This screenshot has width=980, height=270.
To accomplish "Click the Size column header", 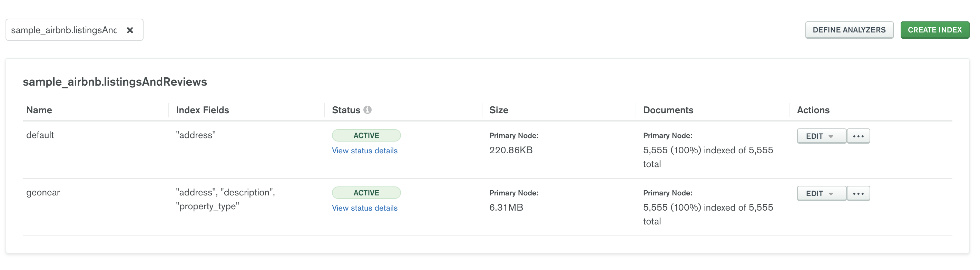I will point(498,110).
